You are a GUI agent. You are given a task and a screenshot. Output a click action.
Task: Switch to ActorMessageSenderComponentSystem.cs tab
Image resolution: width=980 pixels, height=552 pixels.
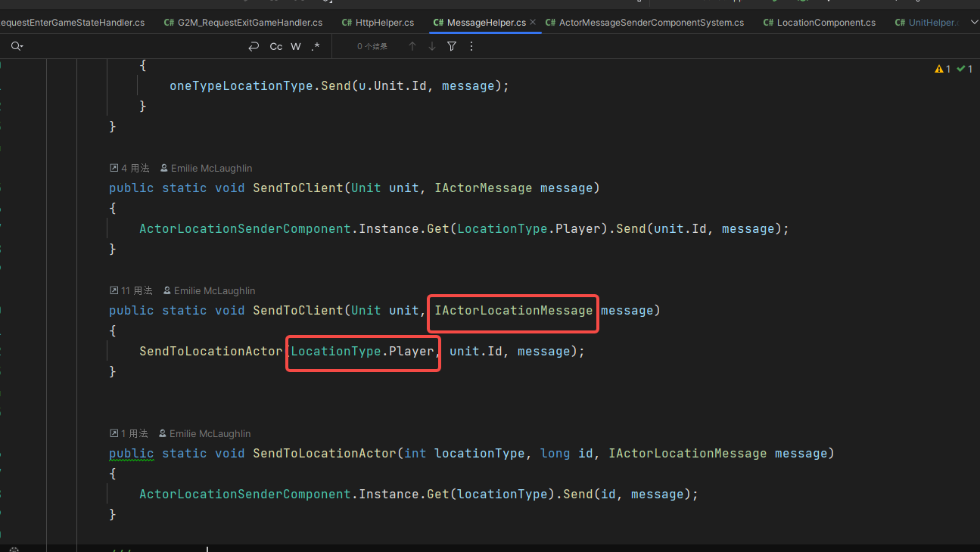click(x=644, y=23)
